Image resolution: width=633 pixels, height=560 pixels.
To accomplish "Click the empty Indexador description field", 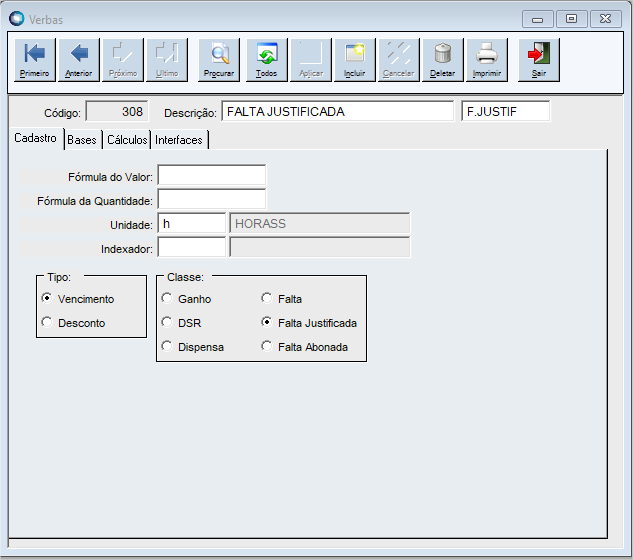I will pos(320,247).
